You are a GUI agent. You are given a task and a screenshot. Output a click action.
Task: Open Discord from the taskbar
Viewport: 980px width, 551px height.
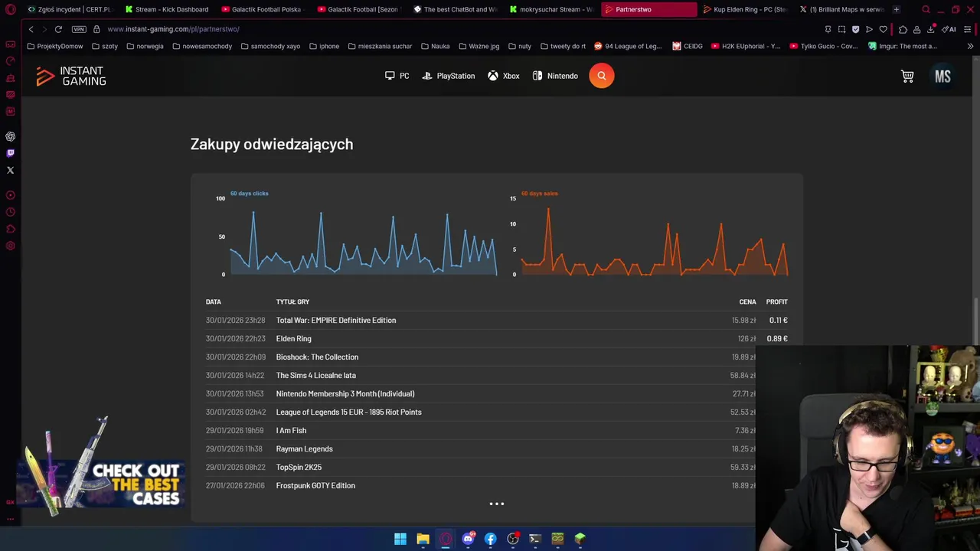468,539
